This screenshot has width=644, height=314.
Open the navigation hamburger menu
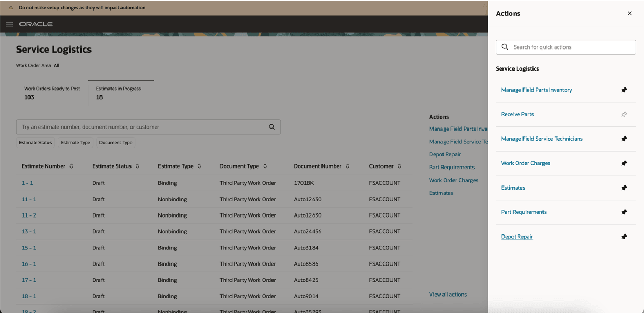[9, 24]
